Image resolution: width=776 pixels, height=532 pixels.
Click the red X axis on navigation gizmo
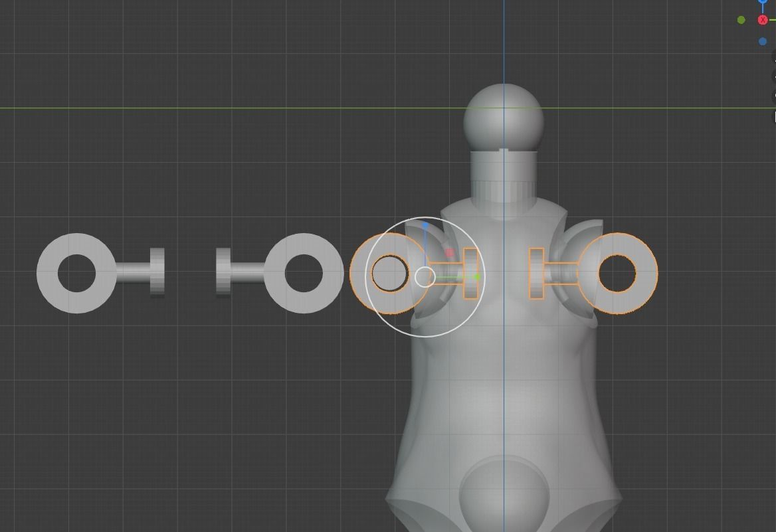click(762, 20)
